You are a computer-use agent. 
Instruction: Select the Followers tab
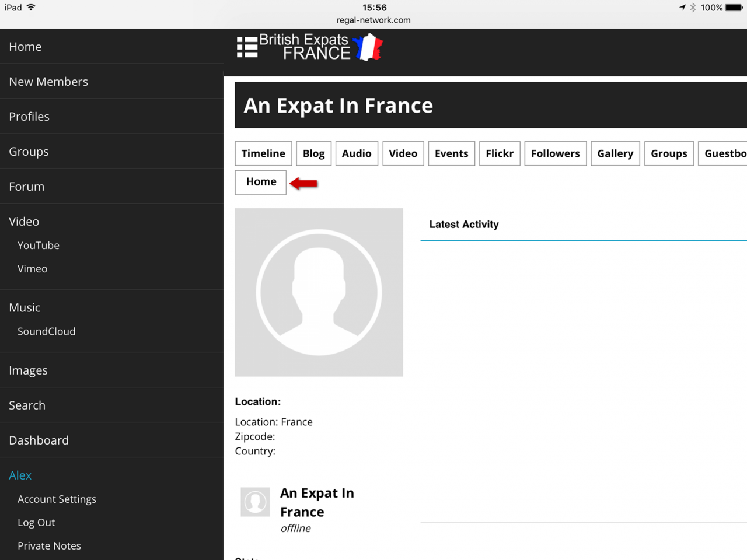pos(555,153)
